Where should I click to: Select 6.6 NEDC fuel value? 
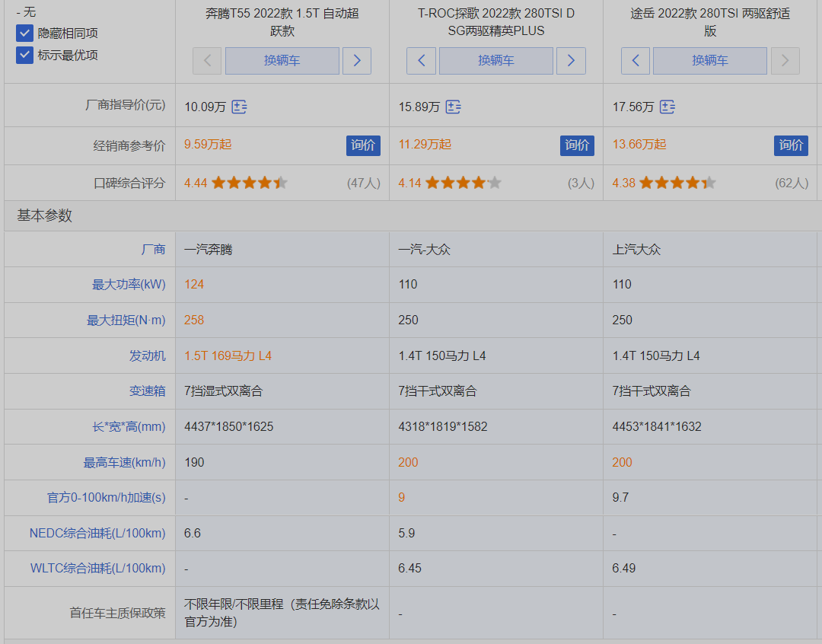click(x=193, y=533)
